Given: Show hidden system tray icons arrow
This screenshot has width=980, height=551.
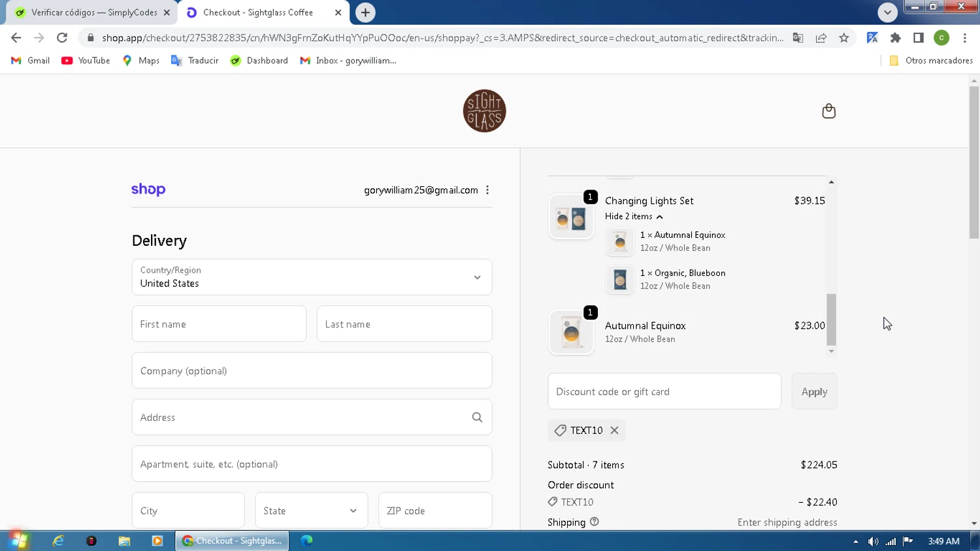Looking at the screenshot, I should pyautogui.click(x=855, y=541).
